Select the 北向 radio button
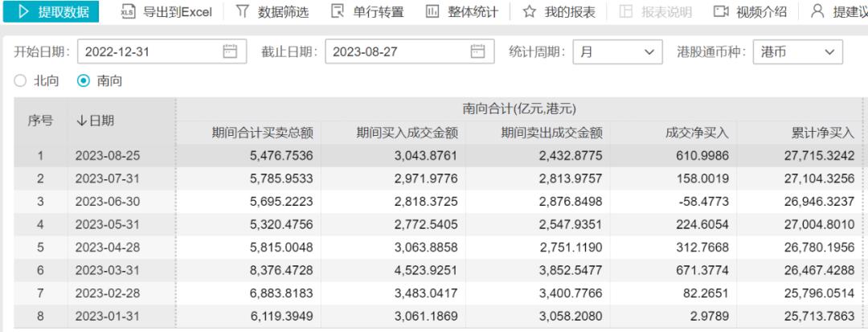868x332 pixels. (22, 81)
